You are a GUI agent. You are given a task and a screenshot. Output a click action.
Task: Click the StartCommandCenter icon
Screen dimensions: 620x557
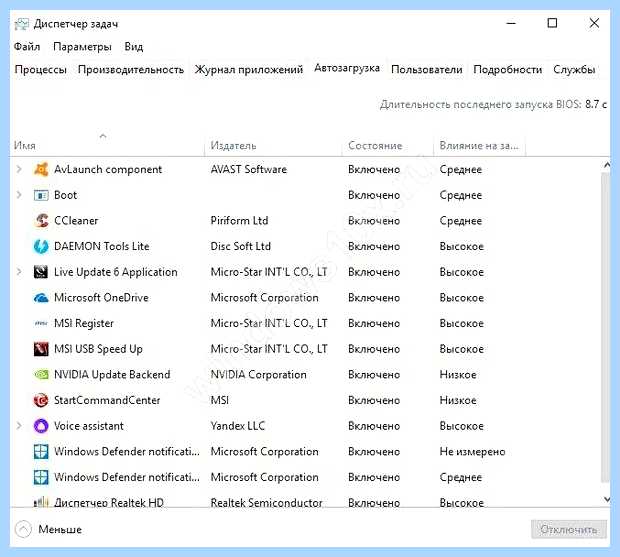point(41,400)
